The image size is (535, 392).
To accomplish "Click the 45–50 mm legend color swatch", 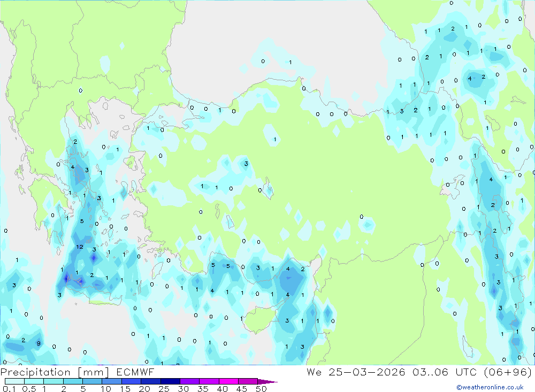I will click(248, 381).
